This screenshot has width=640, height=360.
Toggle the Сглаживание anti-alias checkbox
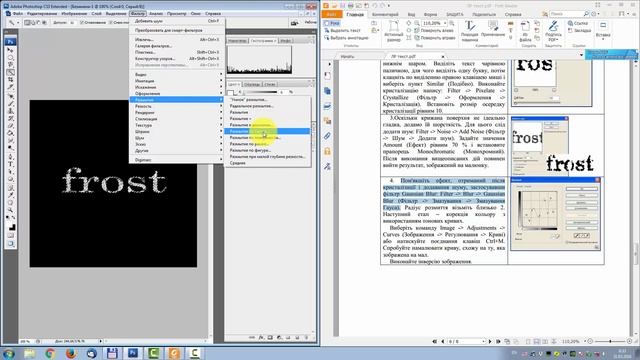tap(82, 23)
